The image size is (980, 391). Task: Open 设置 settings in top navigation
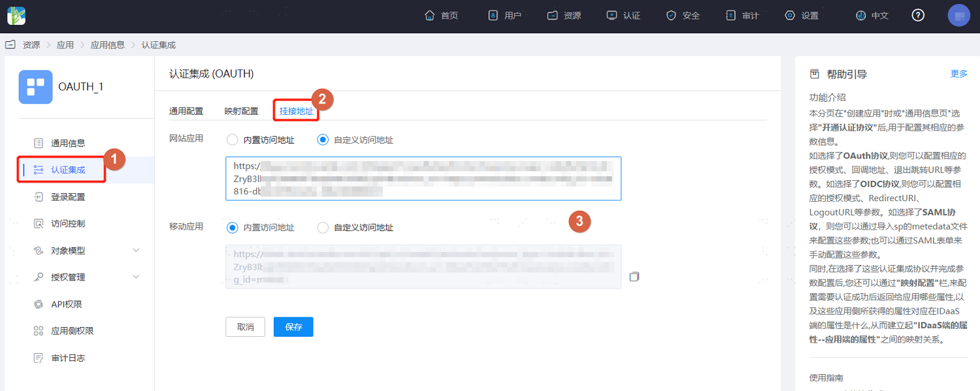pyautogui.click(x=802, y=16)
